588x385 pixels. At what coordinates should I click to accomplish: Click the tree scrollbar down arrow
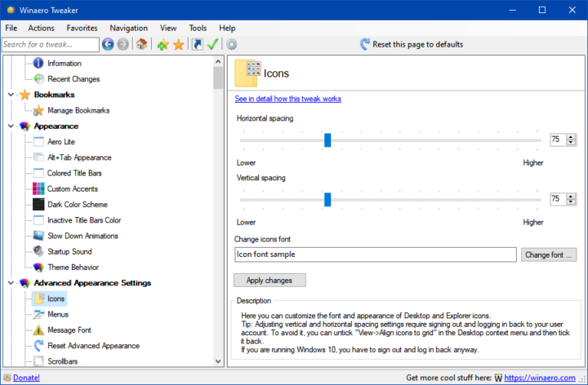click(218, 361)
